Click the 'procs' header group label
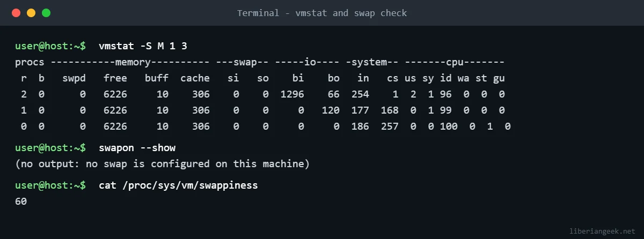 [30, 62]
